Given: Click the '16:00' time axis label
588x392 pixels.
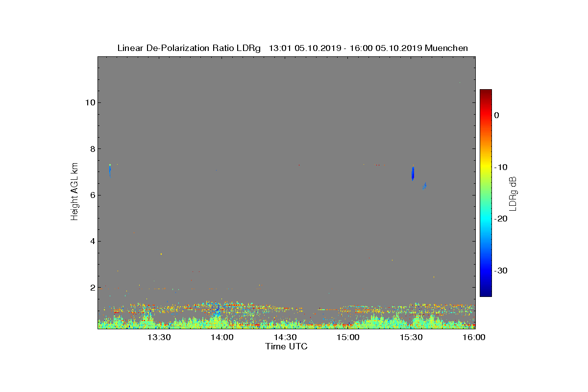Looking at the screenshot, I should coord(474,338).
